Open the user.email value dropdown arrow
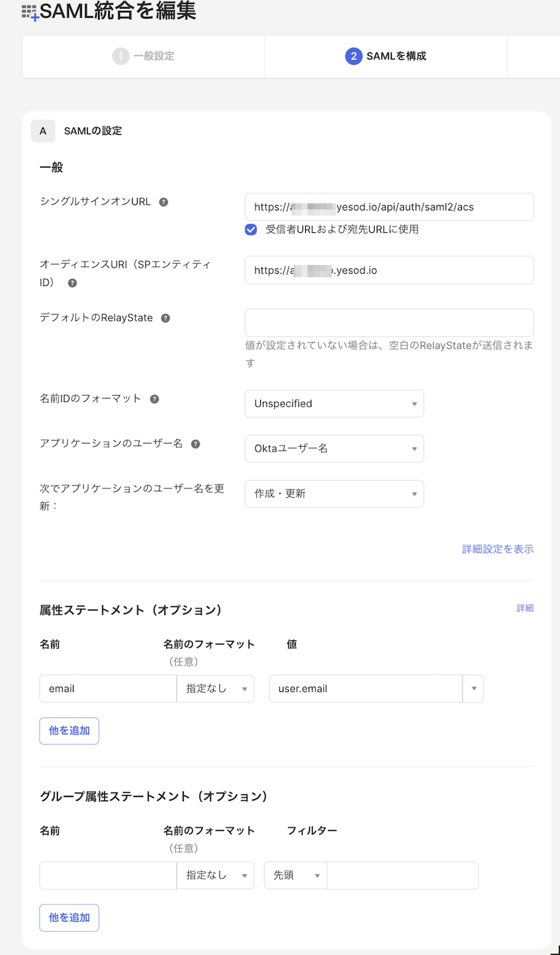This screenshot has height=955, width=560. coord(473,689)
